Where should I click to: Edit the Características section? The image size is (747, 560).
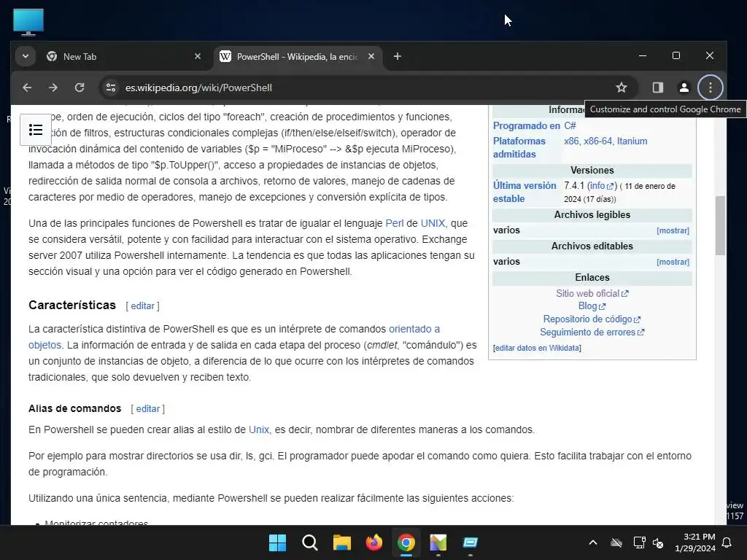click(x=142, y=306)
